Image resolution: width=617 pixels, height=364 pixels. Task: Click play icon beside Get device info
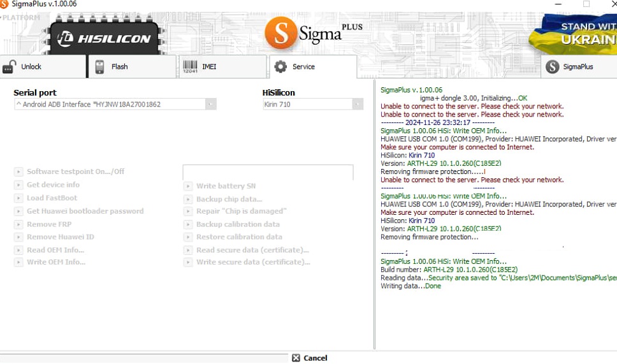click(x=18, y=185)
